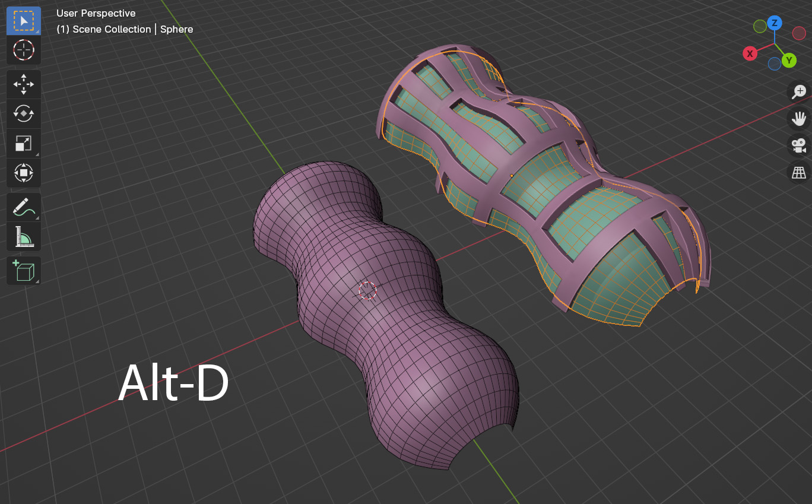Click the red X axis gizmo ball
This screenshot has width=812, height=504.
750,53
